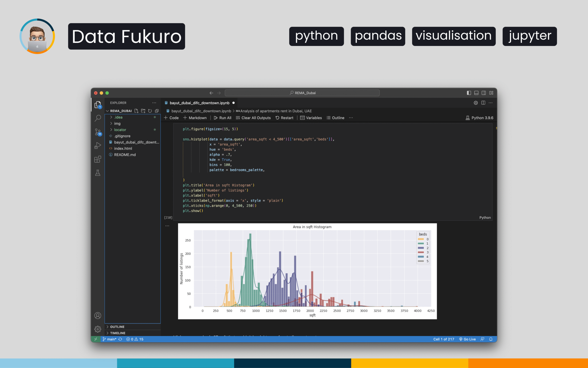
Task: Open the Manage gear in the activity bar
Action: 98,329
